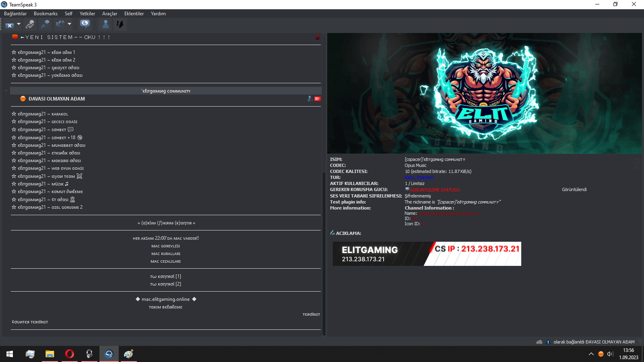The image size is (644, 362).
Task: Click the Turkish flag icon on the user row
Action: coord(318,99)
